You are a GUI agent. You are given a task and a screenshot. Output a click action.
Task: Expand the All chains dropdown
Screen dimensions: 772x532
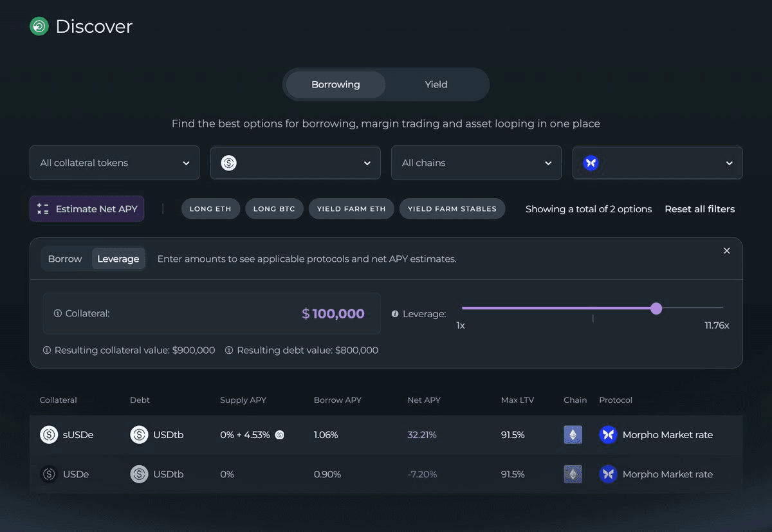(x=476, y=163)
